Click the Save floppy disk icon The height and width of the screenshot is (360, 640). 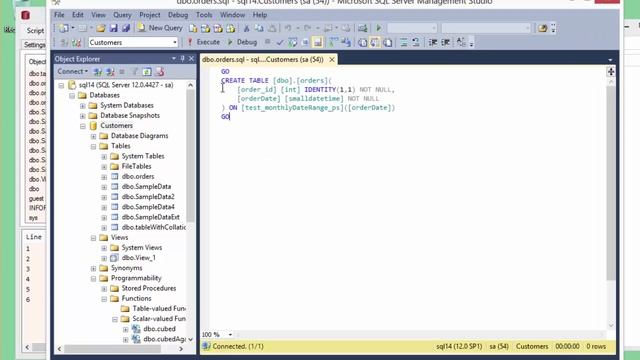click(x=113, y=28)
